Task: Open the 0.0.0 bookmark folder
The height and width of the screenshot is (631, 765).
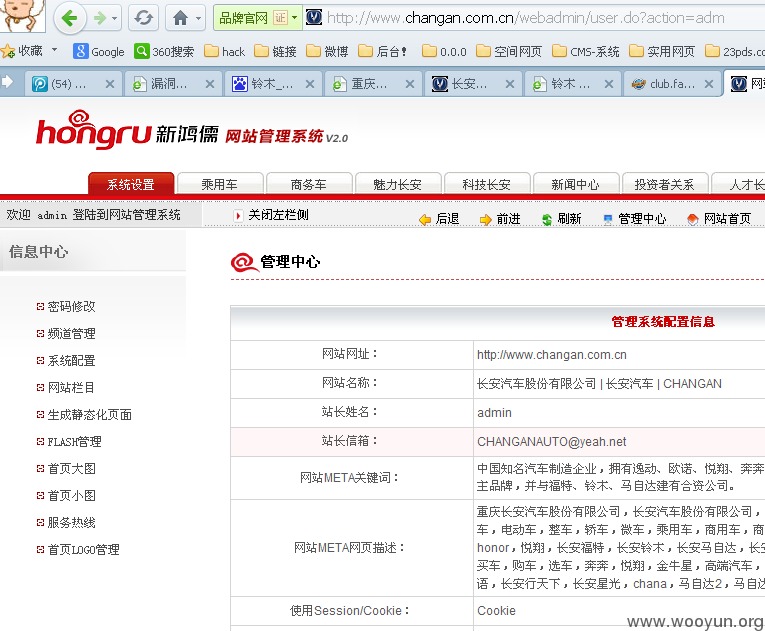Action: [444, 51]
